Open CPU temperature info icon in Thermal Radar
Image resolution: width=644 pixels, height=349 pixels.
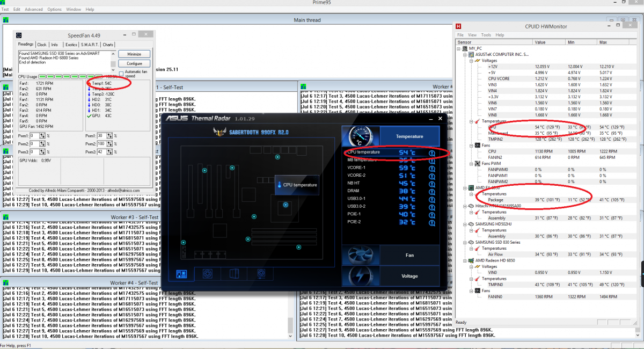click(432, 152)
